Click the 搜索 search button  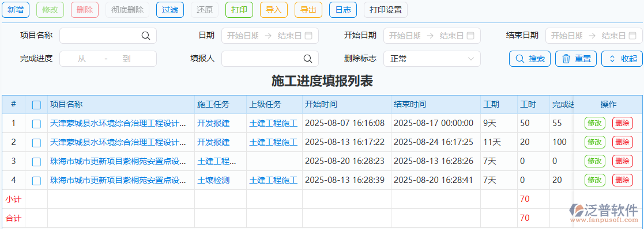tap(530, 59)
